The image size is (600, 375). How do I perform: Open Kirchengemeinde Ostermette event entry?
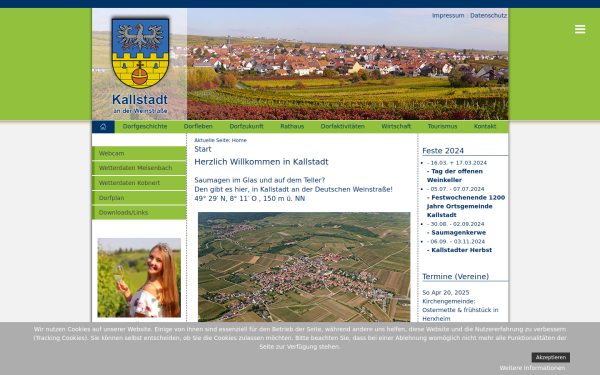click(x=460, y=310)
